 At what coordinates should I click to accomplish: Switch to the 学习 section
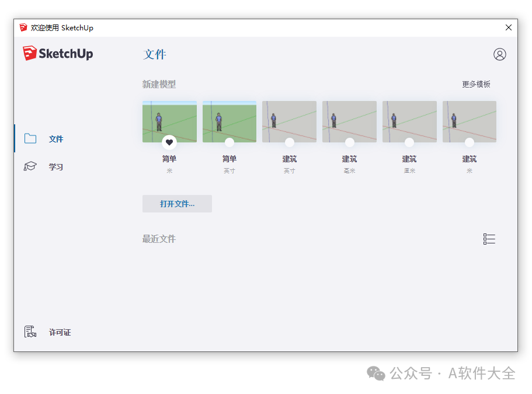(x=44, y=166)
